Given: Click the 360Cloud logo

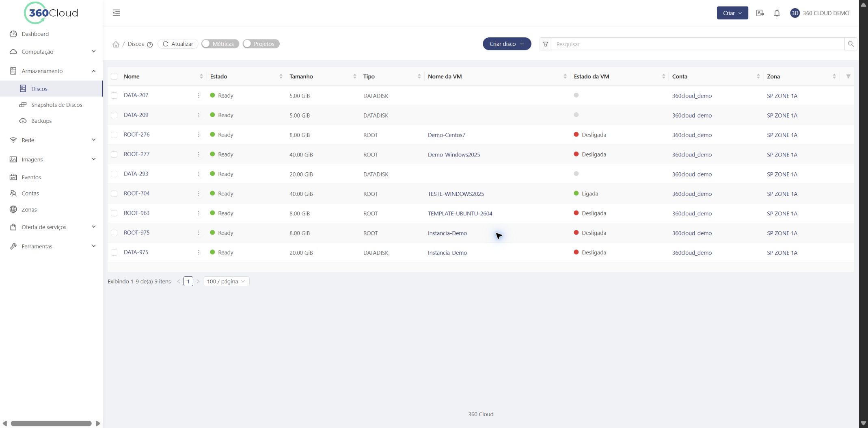Looking at the screenshot, I should coord(51,13).
